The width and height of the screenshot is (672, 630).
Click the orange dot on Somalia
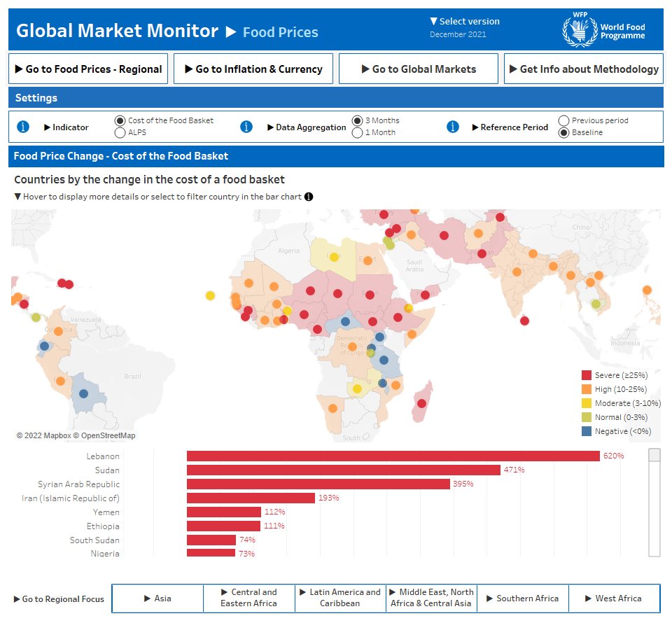click(412, 334)
